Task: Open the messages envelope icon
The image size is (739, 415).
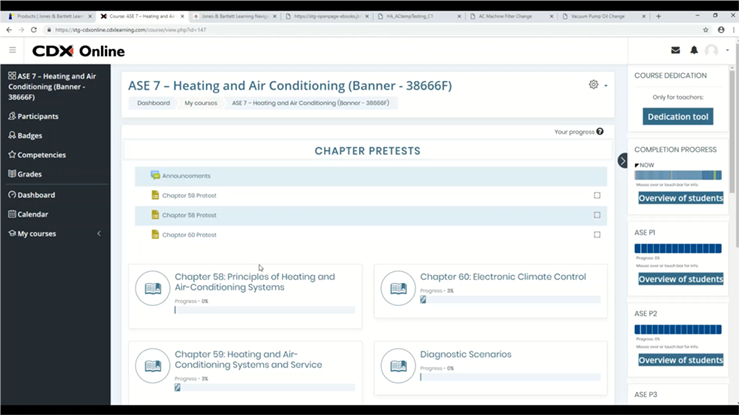Action: (x=675, y=50)
